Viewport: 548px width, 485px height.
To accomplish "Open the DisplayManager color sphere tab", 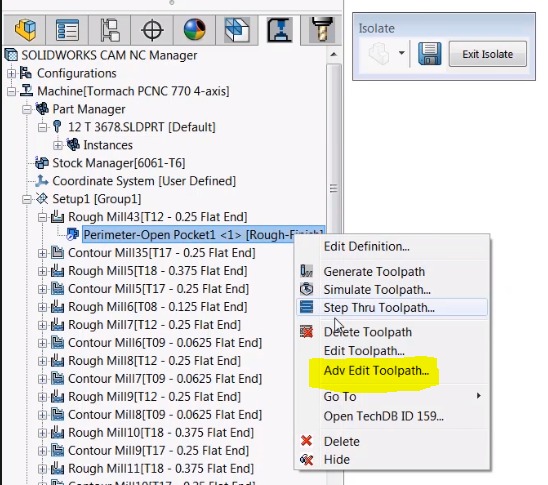I will [194, 30].
